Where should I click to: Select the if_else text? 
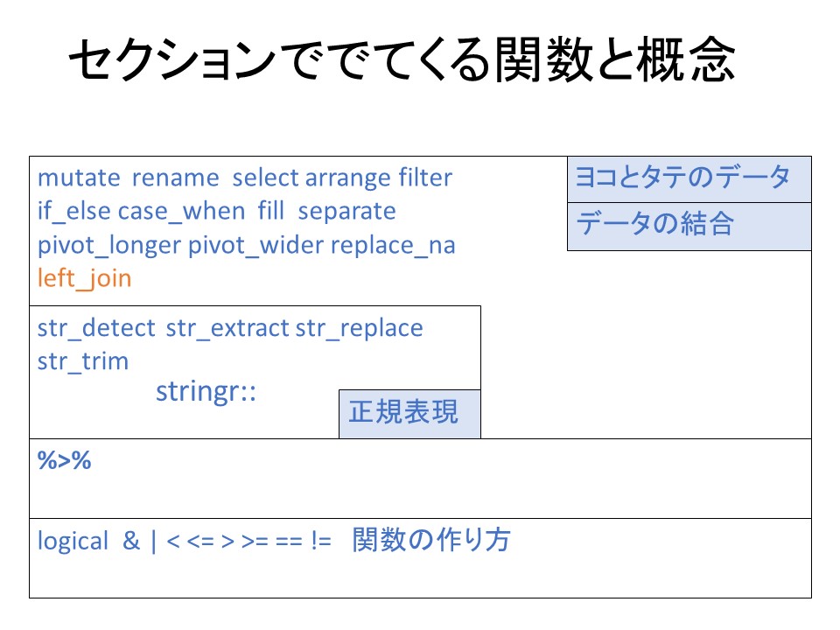click(x=74, y=212)
